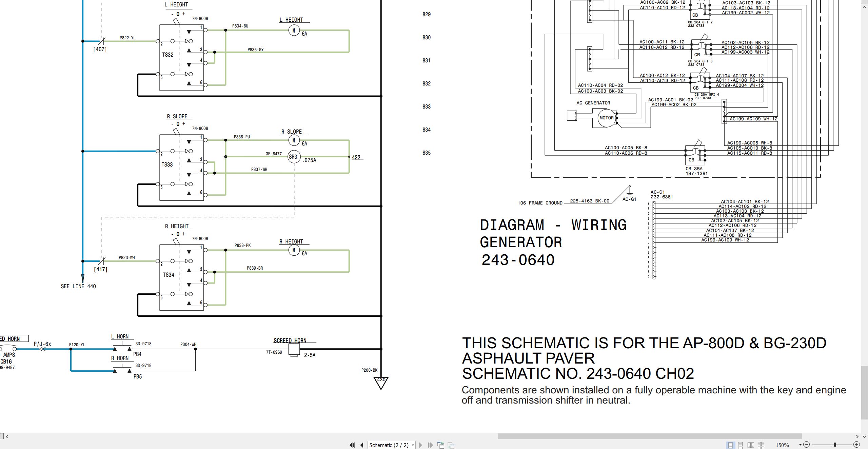Image resolution: width=868 pixels, height=449 pixels.
Task: Switch to two-page facing view
Action: pyautogui.click(x=751, y=445)
